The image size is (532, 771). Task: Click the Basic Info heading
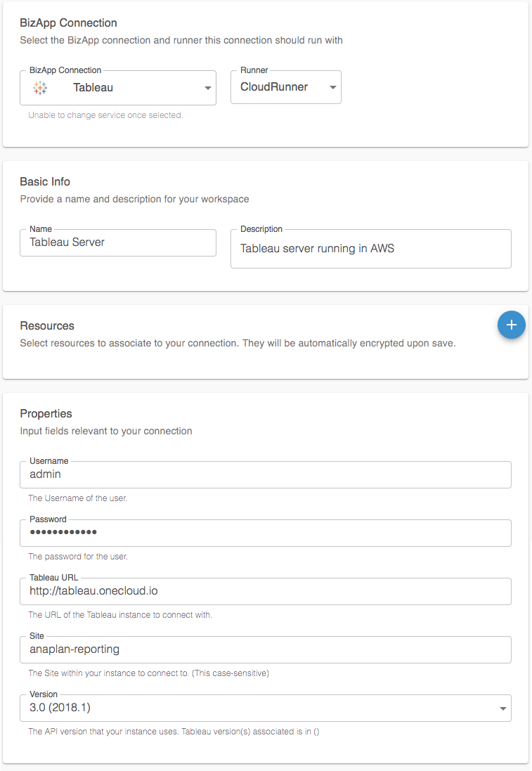click(x=45, y=182)
